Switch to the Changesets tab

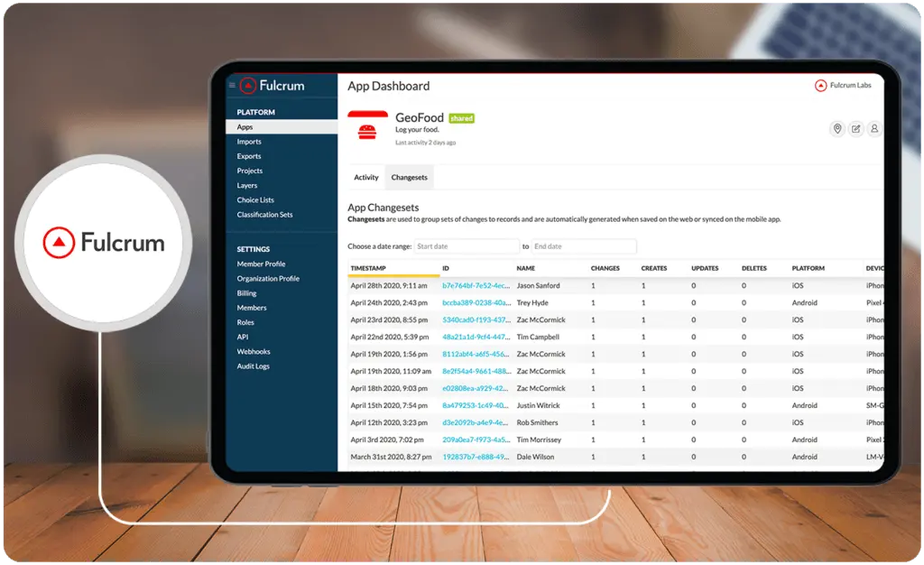pos(409,177)
